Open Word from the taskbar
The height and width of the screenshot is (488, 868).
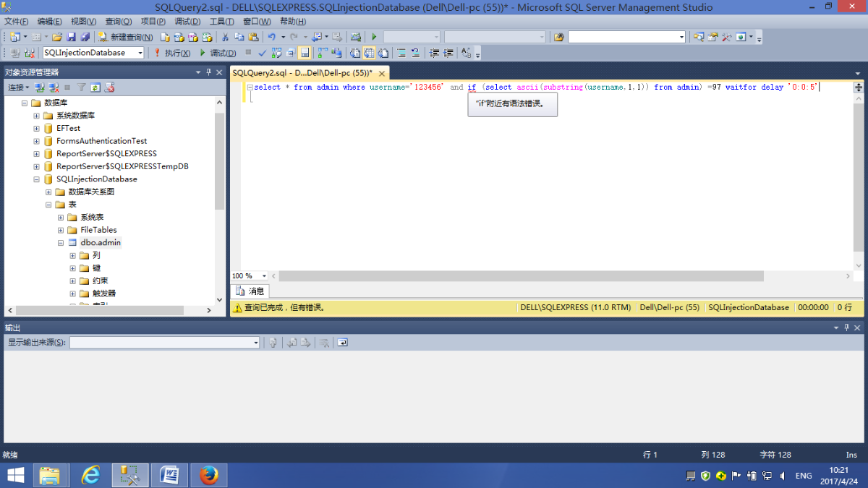click(170, 475)
